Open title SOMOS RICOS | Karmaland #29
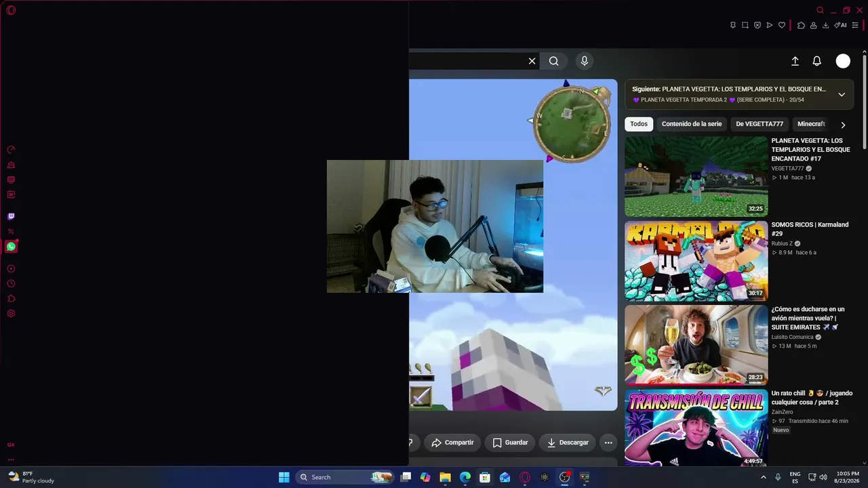Image resolution: width=868 pixels, height=488 pixels. [810, 229]
